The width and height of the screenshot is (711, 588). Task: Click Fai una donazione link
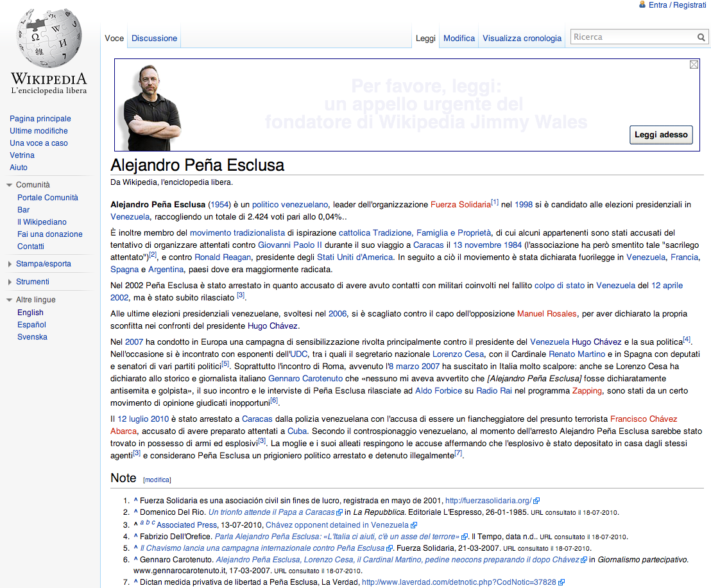[x=50, y=234]
